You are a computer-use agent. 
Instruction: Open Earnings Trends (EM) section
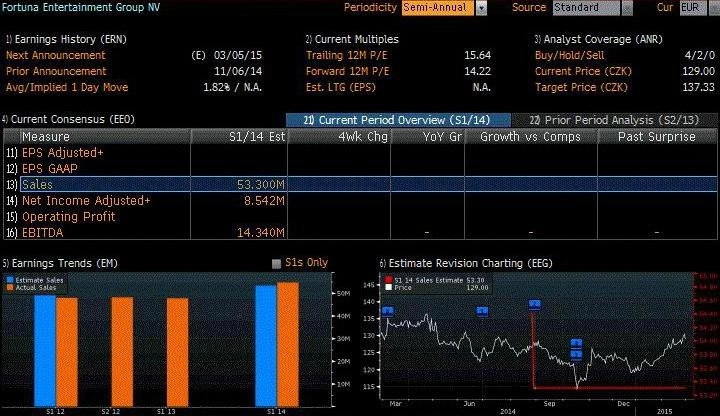point(60,263)
